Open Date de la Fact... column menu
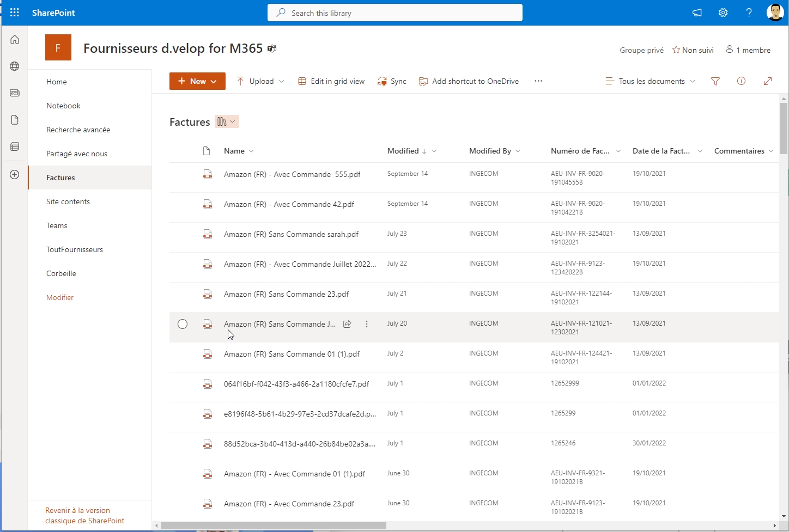The height and width of the screenshot is (532, 789). click(667, 151)
